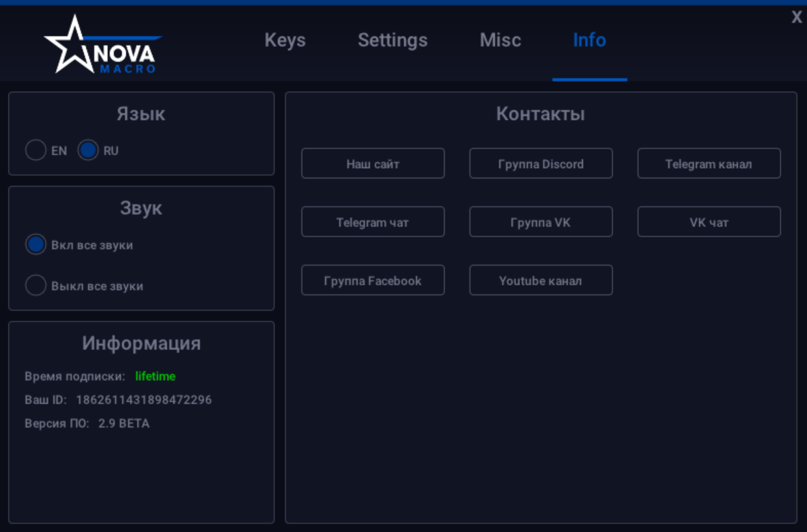Click the user ID number text
Screen dimensions: 807x532
(x=143, y=400)
